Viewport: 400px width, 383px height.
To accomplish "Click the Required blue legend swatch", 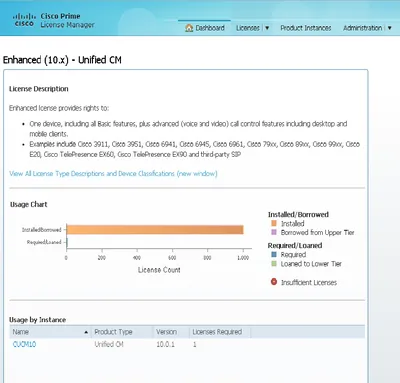I will pyautogui.click(x=274, y=254).
